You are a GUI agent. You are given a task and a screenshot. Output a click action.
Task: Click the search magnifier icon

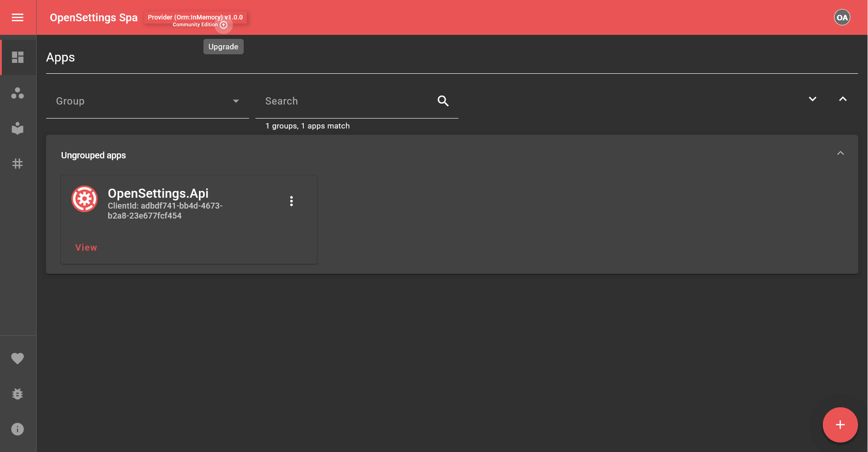pyautogui.click(x=443, y=100)
